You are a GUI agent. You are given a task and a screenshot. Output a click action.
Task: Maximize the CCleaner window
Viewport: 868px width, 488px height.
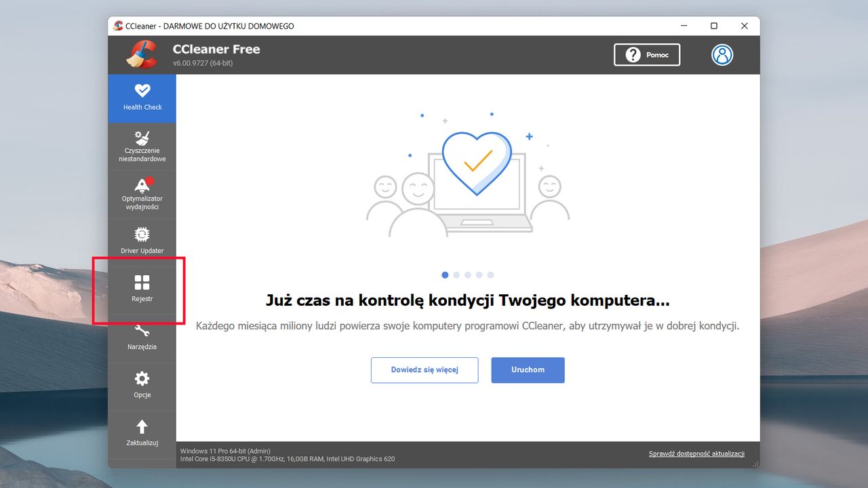[x=713, y=26]
